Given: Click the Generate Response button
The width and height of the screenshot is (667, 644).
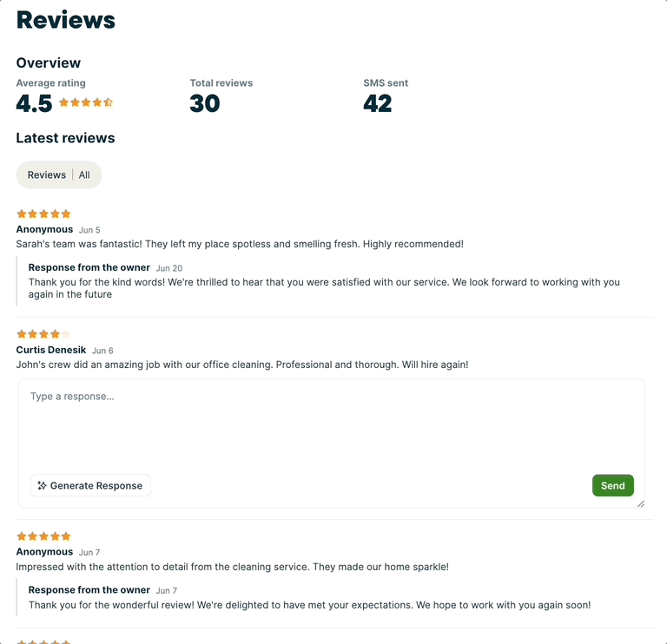Looking at the screenshot, I should tap(91, 486).
